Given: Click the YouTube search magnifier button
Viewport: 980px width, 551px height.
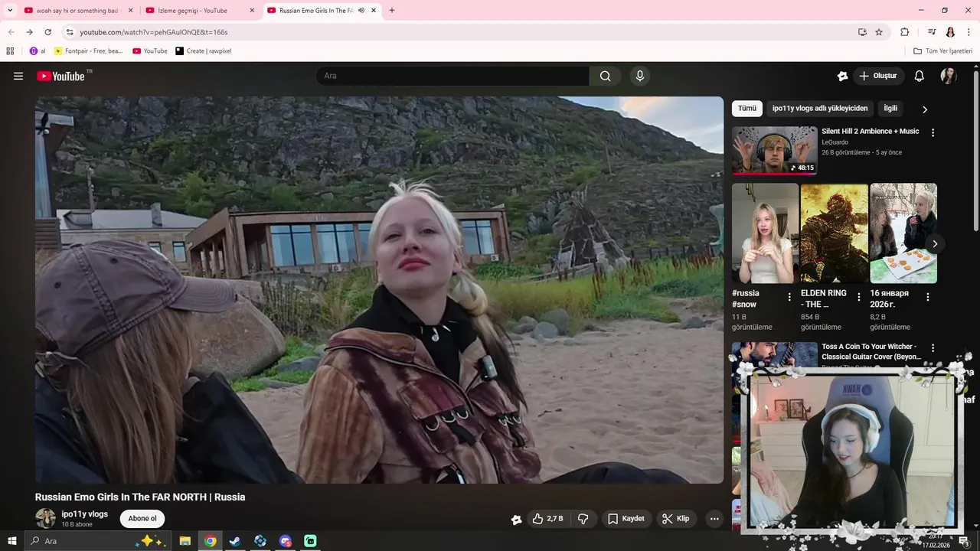Looking at the screenshot, I should coord(606,76).
